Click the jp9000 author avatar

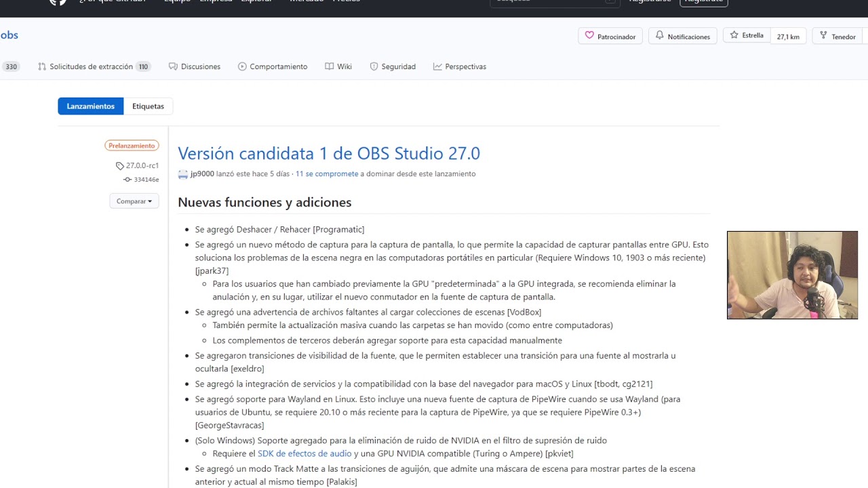tap(183, 174)
